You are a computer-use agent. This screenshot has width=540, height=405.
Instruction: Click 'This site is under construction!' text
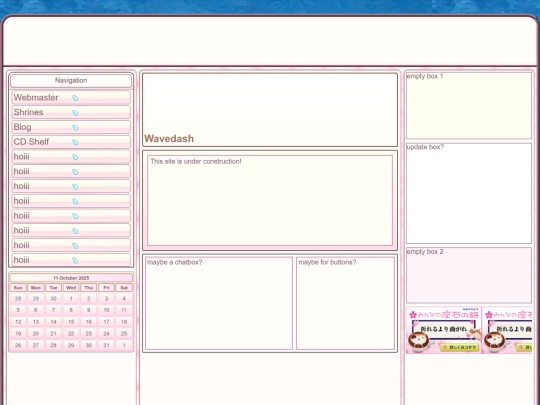[x=196, y=161]
